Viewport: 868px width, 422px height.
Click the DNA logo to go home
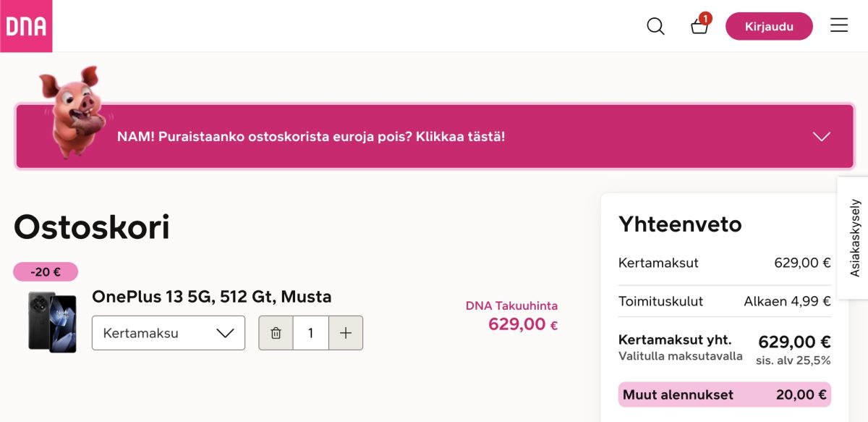click(26, 25)
